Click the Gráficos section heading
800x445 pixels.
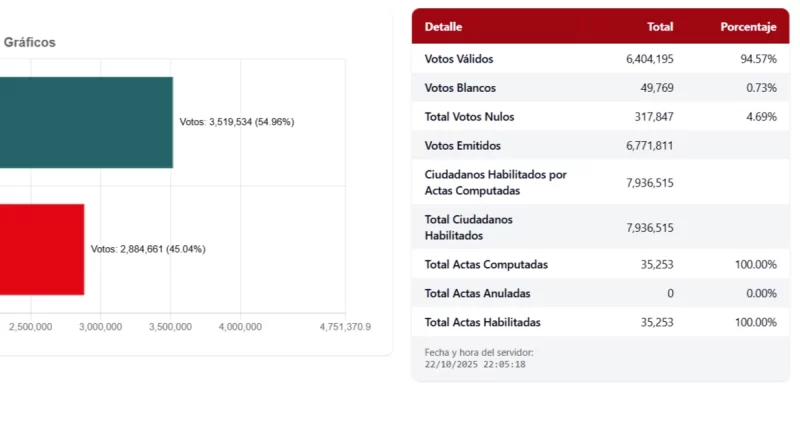click(30, 43)
